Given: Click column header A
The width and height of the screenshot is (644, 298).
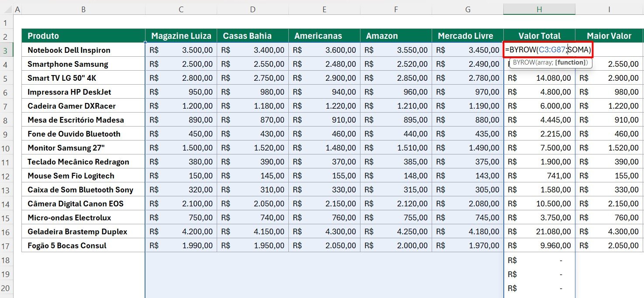Looking at the screenshot, I should 17,9.
